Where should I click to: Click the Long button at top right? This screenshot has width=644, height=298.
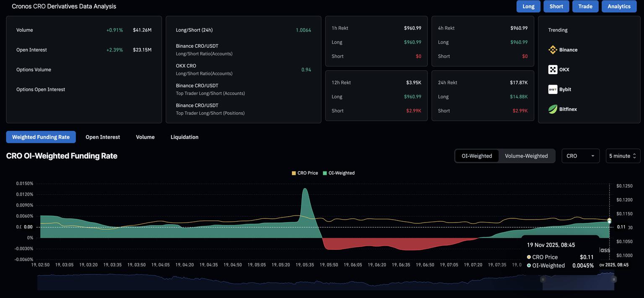click(528, 6)
